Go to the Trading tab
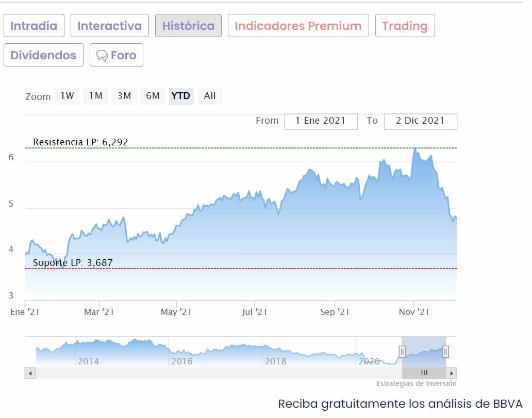Image resolution: width=532 pixels, height=418 pixels. [405, 26]
